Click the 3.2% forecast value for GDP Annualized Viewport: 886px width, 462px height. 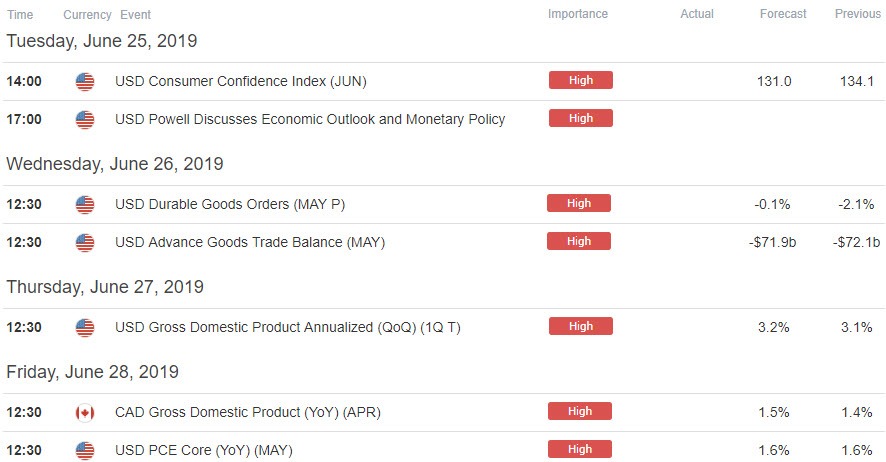click(774, 327)
